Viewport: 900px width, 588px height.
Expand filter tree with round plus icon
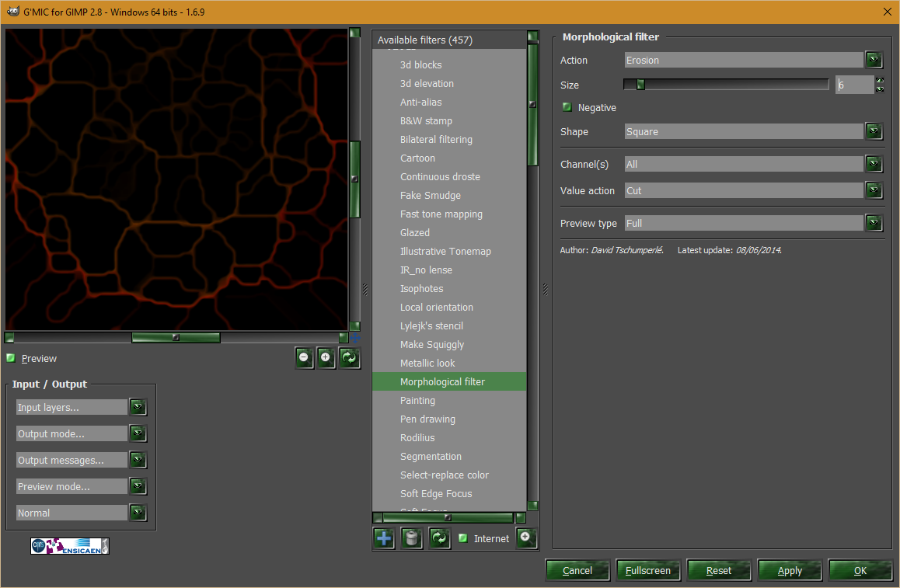click(x=525, y=538)
